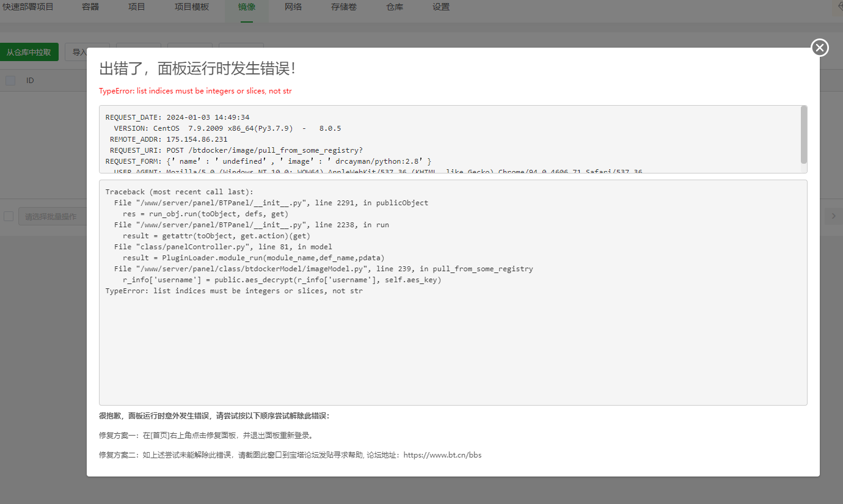The width and height of the screenshot is (843, 504).
Task: Click the 从仓库中拉取 button
Action: [29, 52]
